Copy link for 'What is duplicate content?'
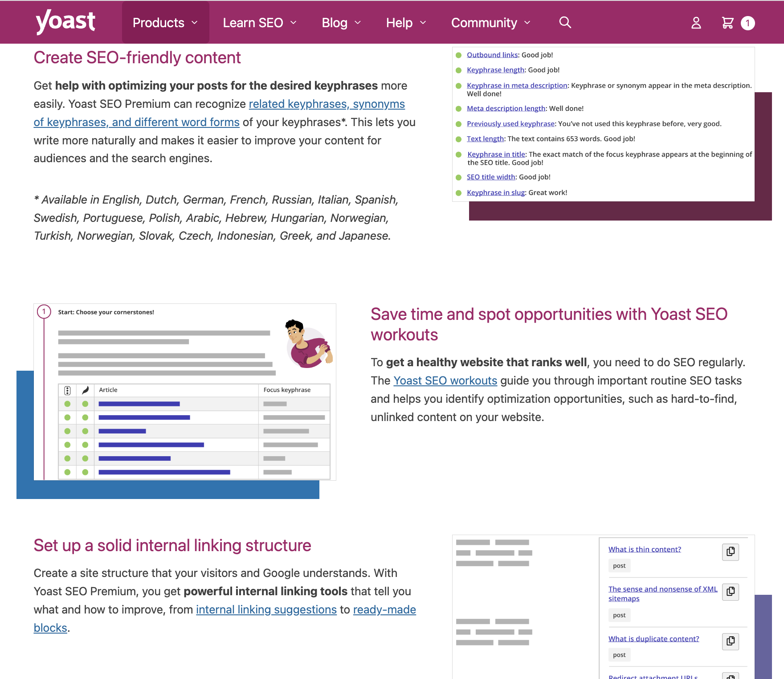The height and width of the screenshot is (679, 784). [730, 641]
